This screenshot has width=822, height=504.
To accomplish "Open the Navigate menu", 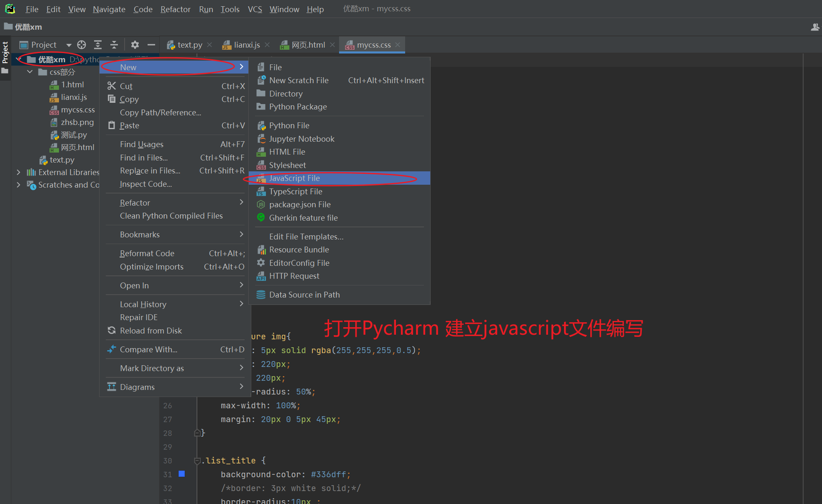I will click(109, 9).
